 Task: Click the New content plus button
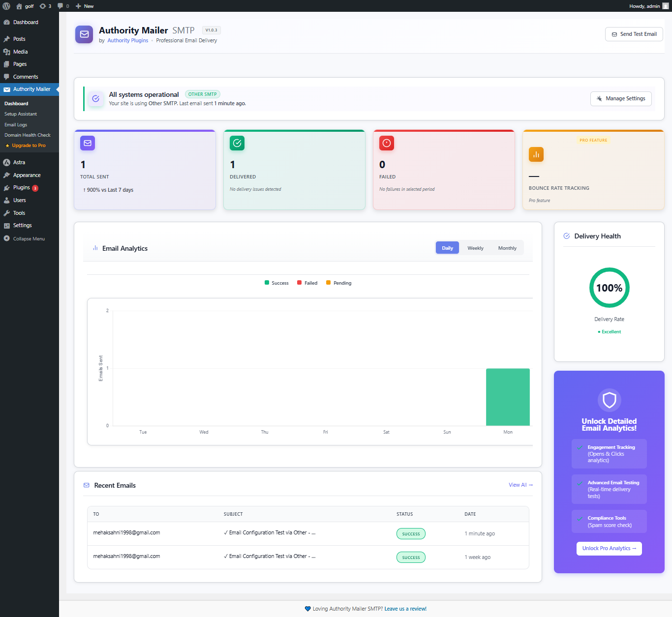85,6
